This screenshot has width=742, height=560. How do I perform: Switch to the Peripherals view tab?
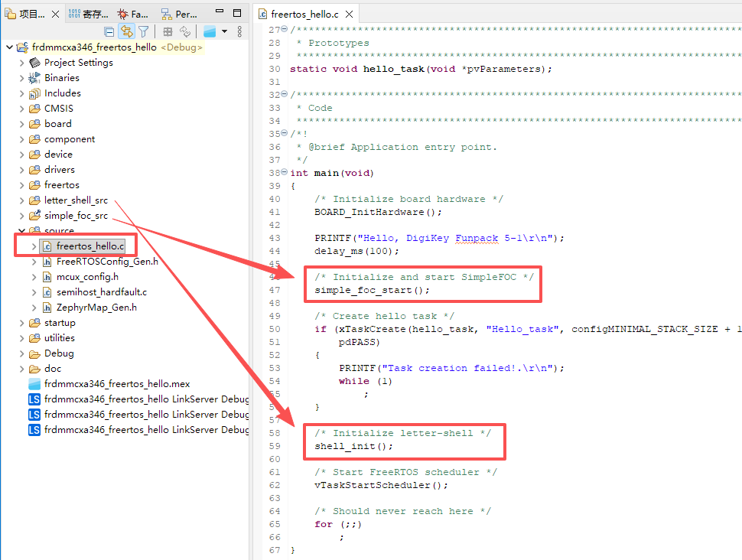179,14
